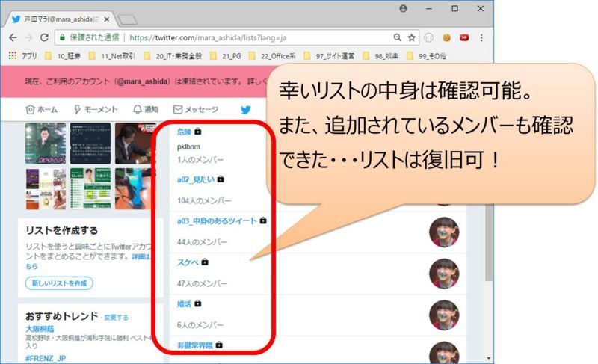
Task: Go back with the browser back arrow
Action: pos(13,37)
